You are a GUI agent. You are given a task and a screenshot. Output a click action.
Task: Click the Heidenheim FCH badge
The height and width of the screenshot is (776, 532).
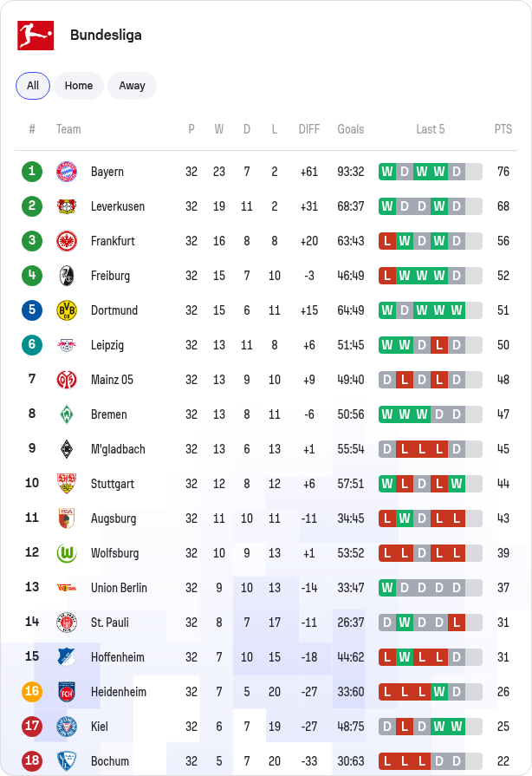click(67, 691)
